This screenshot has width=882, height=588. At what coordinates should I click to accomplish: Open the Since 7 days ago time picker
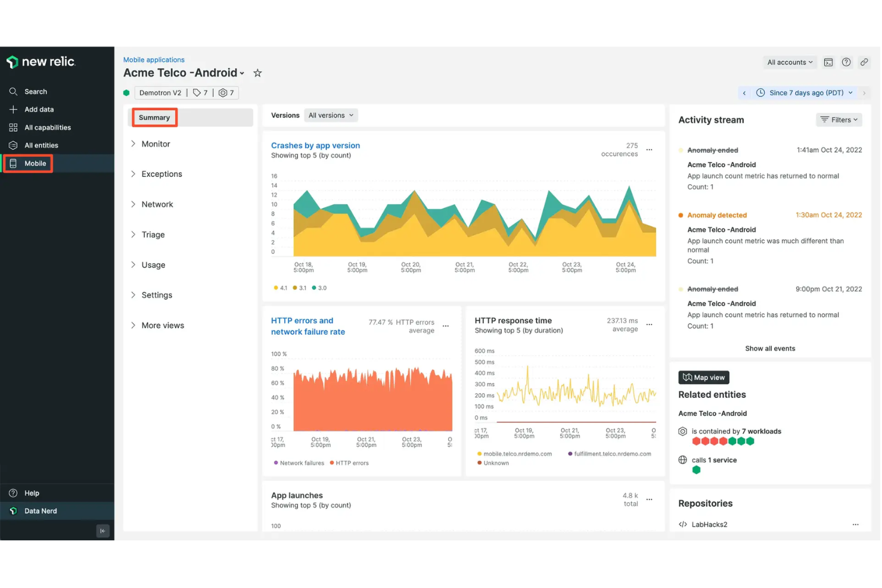click(805, 93)
